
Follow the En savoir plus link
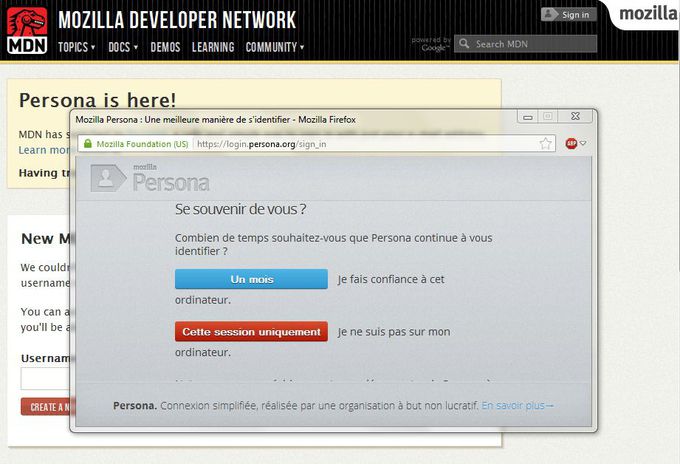click(x=517, y=405)
